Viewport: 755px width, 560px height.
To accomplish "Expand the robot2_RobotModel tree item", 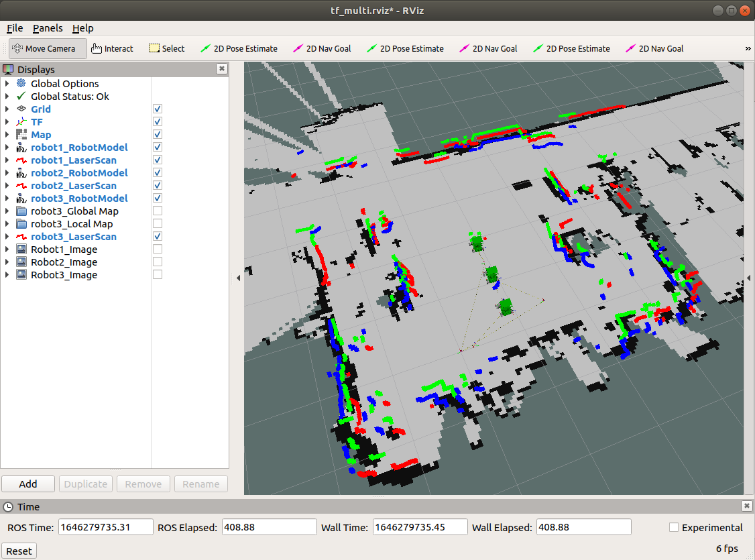I will pyautogui.click(x=7, y=173).
